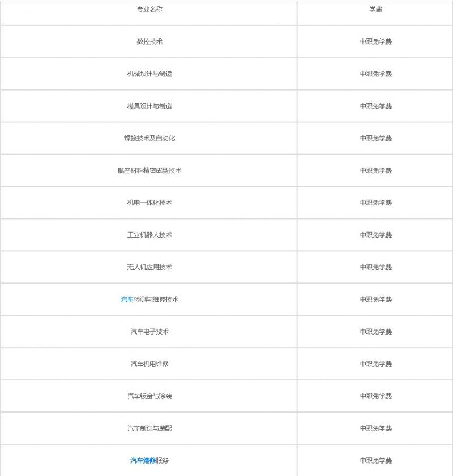The image size is (453, 476).
Task: Open the blue 汽车维修 link in 汽车维修服务
Action: coord(143,461)
